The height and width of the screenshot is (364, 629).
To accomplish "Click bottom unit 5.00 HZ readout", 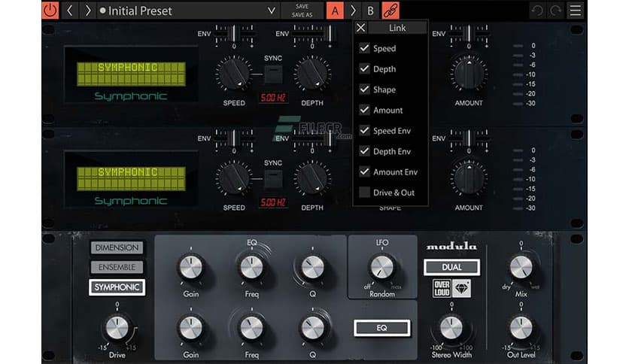I will click(273, 202).
